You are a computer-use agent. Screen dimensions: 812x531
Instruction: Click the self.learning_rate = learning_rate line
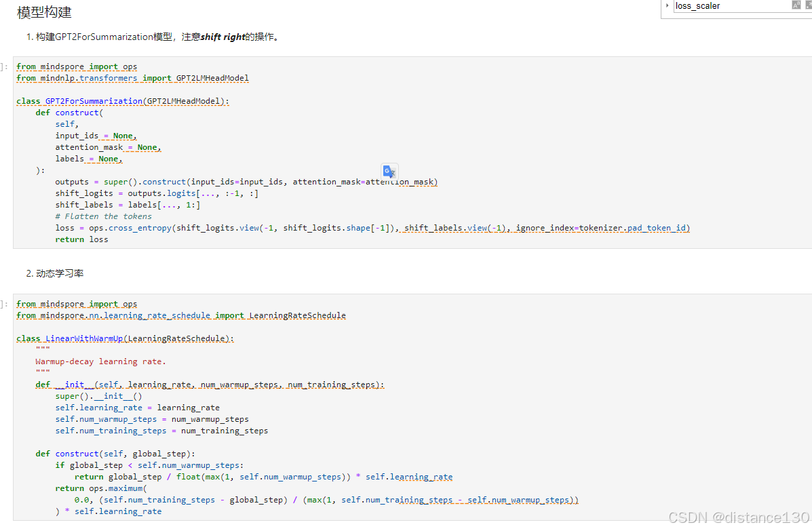click(137, 408)
